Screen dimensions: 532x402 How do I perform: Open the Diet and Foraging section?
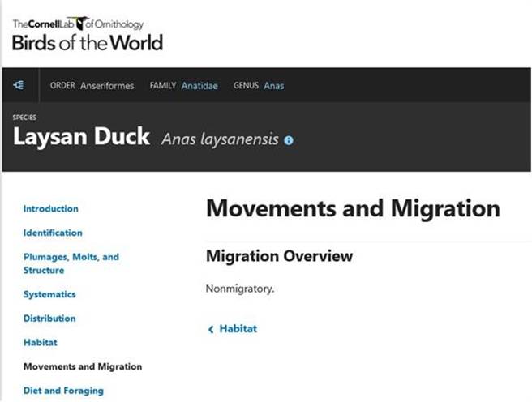point(63,391)
